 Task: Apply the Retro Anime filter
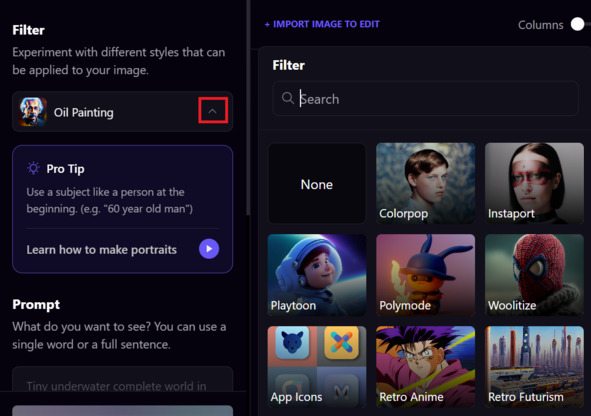pos(426,367)
